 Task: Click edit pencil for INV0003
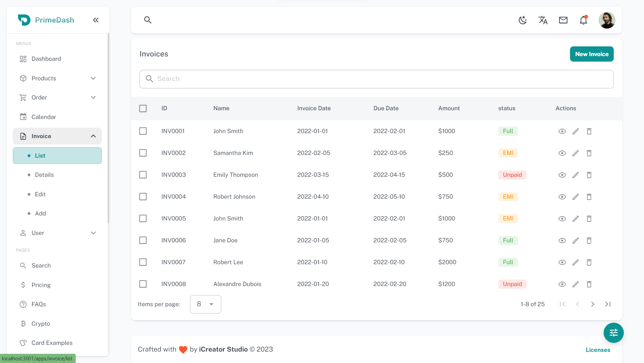[x=575, y=175]
